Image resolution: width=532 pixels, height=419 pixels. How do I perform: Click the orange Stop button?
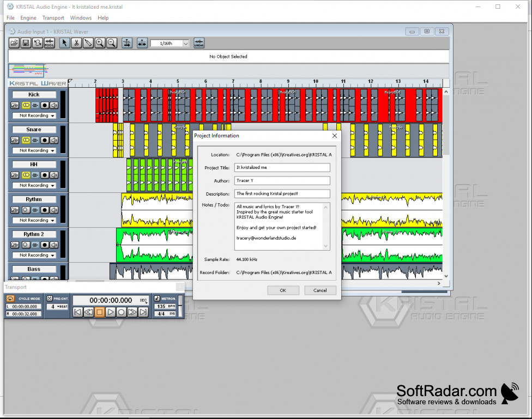pyautogui.click(x=99, y=312)
